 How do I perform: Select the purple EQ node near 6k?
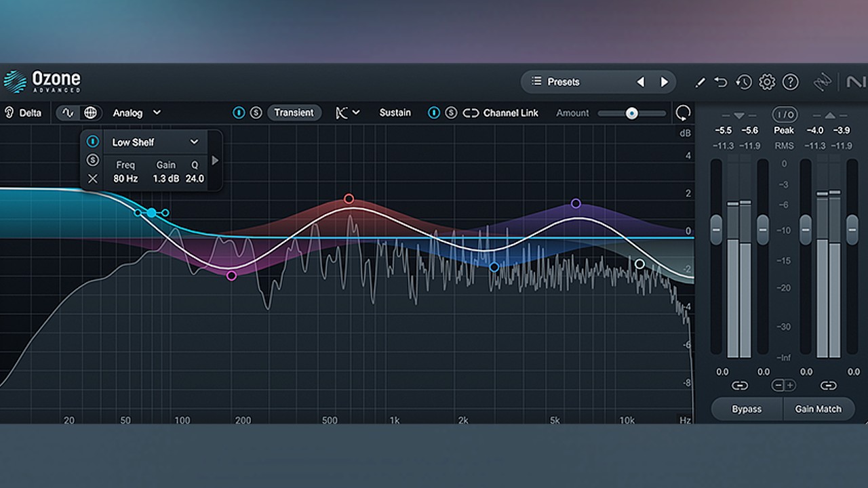pyautogui.click(x=576, y=203)
